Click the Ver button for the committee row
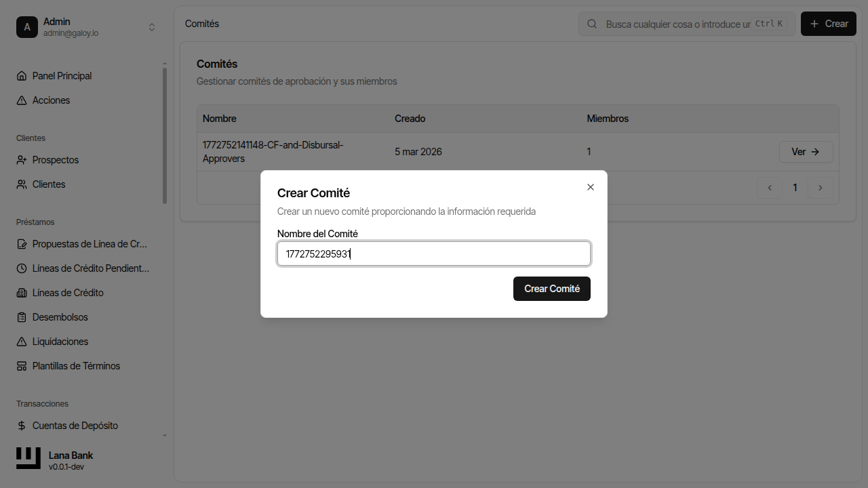The width and height of the screenshot is (868, 488). point(806,152)
